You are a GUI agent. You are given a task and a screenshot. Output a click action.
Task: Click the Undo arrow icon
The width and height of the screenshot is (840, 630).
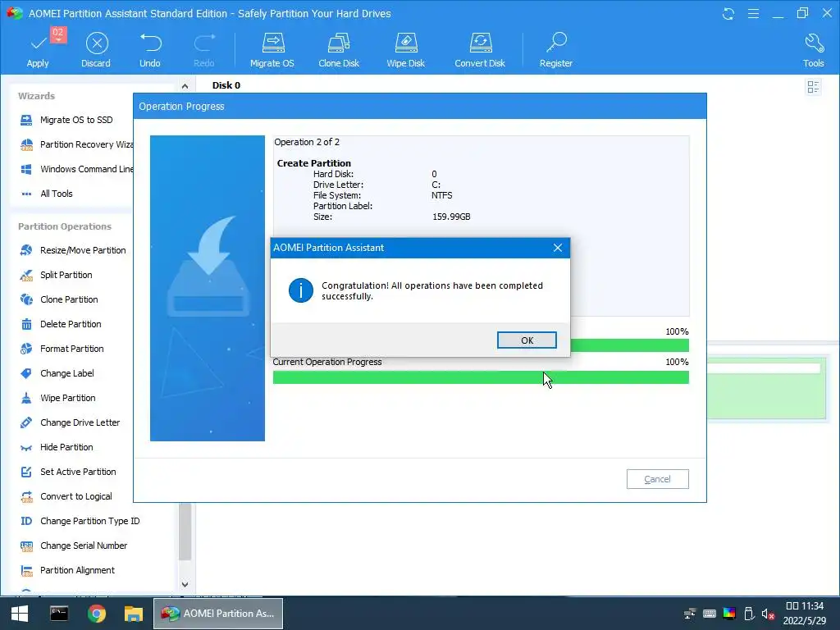point(151,43)
